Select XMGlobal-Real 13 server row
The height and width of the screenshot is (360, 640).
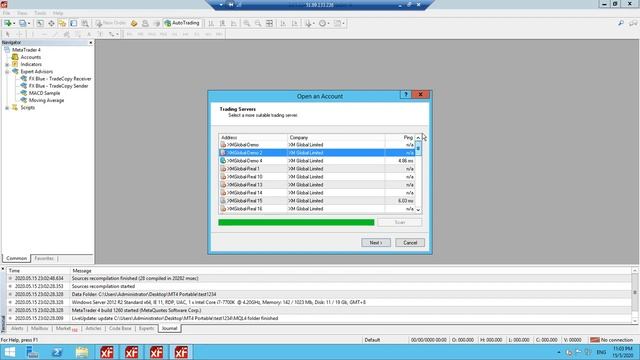point(317,185)
